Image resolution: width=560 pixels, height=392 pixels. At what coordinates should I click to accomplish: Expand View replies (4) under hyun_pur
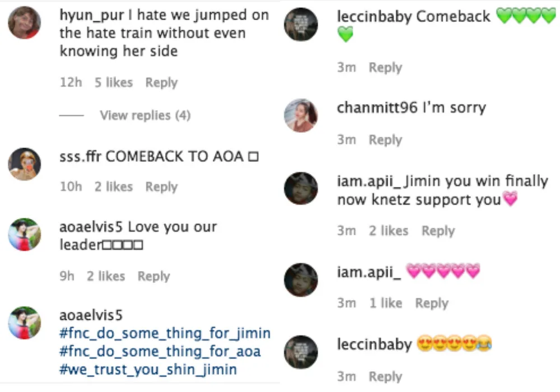pos(145,115)
